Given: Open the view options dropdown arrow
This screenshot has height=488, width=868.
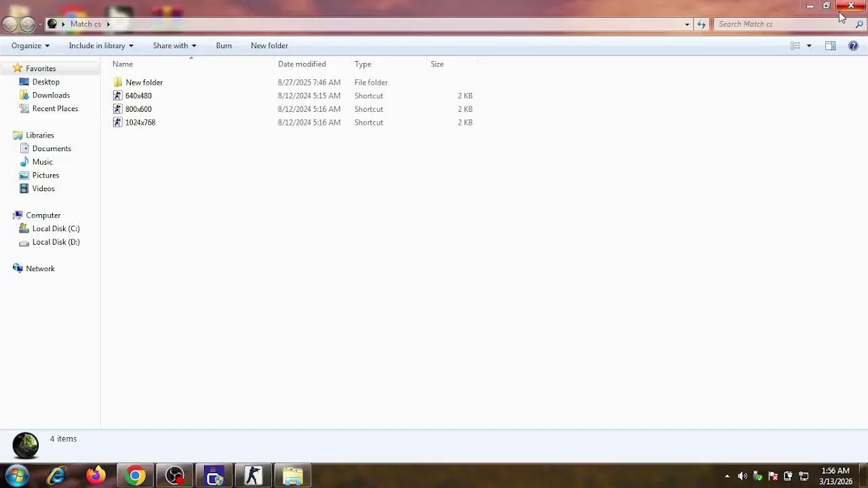Looking at the screenshot, I should 808,45.
